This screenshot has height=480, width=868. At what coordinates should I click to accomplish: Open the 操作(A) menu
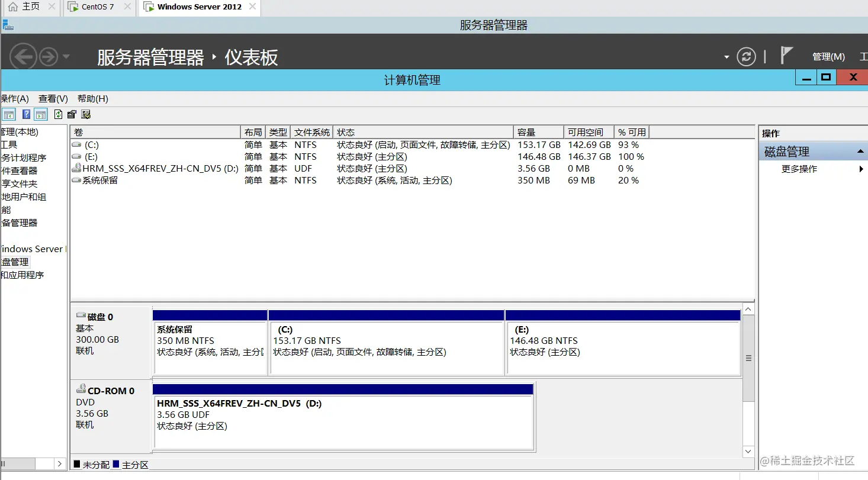14,99
